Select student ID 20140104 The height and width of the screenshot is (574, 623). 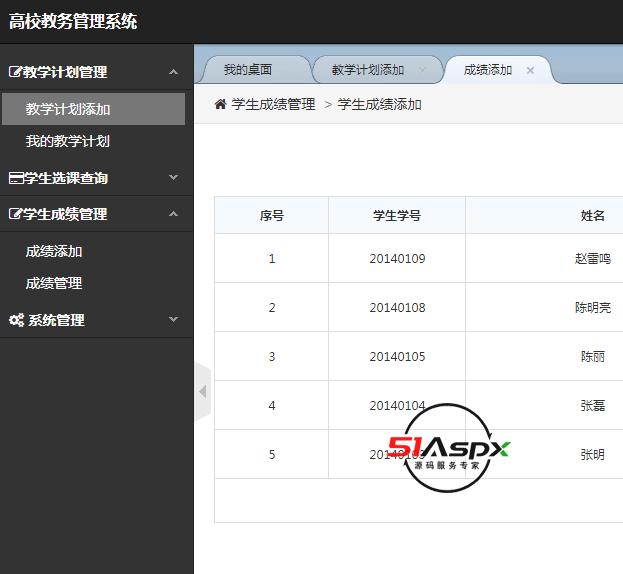pos(397,406)
